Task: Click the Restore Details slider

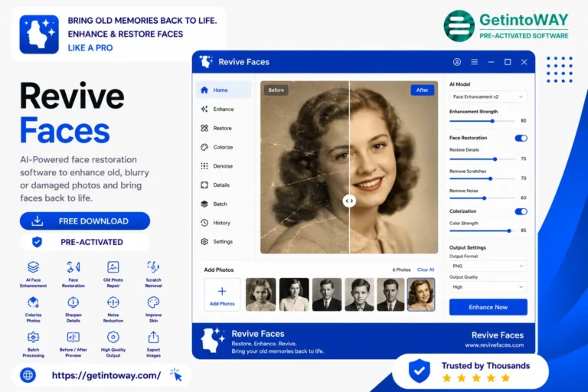Action: [x=482, y=159]
